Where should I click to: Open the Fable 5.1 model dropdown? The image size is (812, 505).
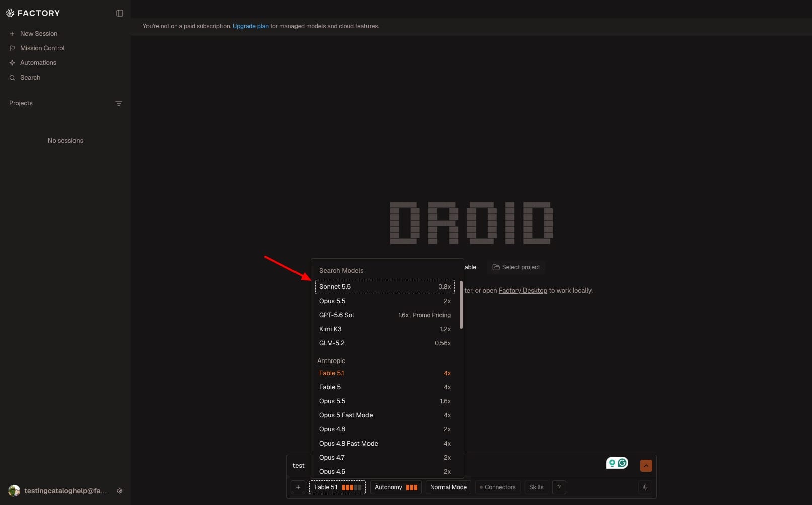337,487
